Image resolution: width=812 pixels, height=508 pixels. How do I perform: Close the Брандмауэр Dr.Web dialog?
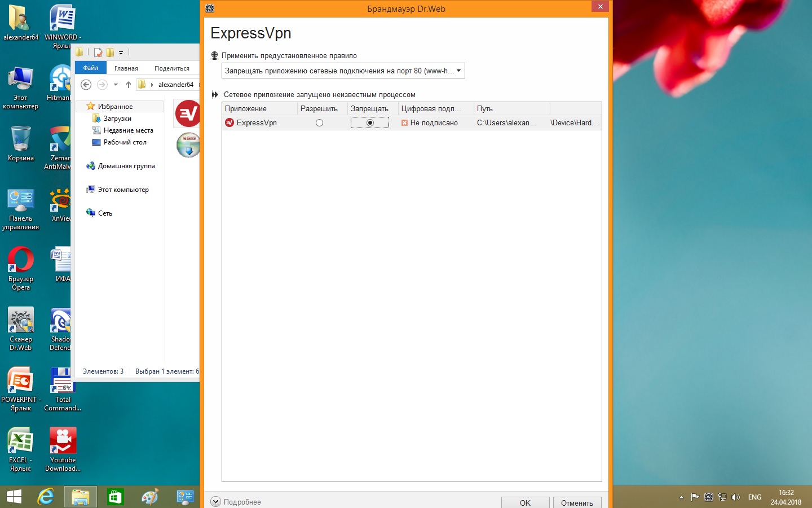(x=600, y=6)
